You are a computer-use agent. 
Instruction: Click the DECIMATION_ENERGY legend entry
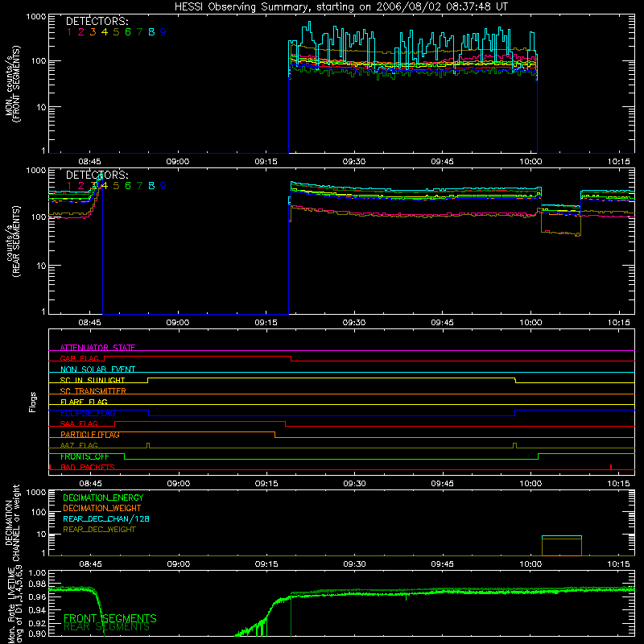tap(103, 497)
